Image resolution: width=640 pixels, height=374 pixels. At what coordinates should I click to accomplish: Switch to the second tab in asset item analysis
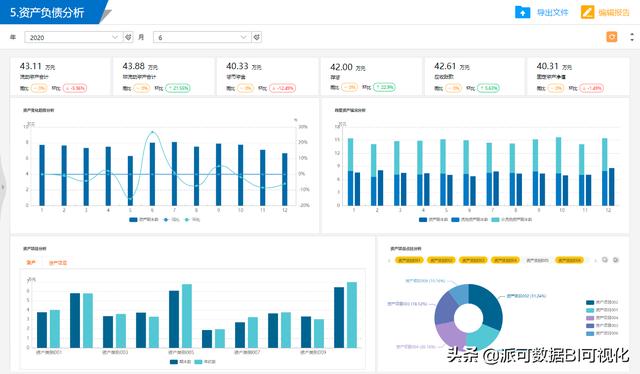click(x=58, y=263)
